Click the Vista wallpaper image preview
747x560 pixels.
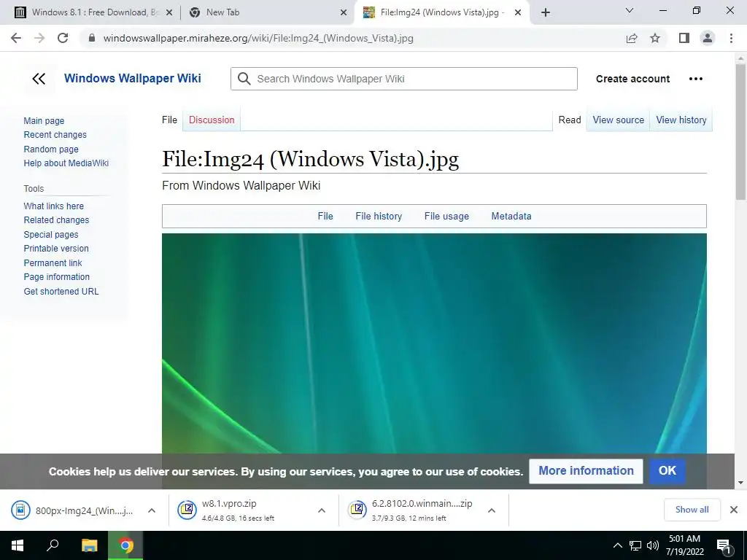[434, 343]
